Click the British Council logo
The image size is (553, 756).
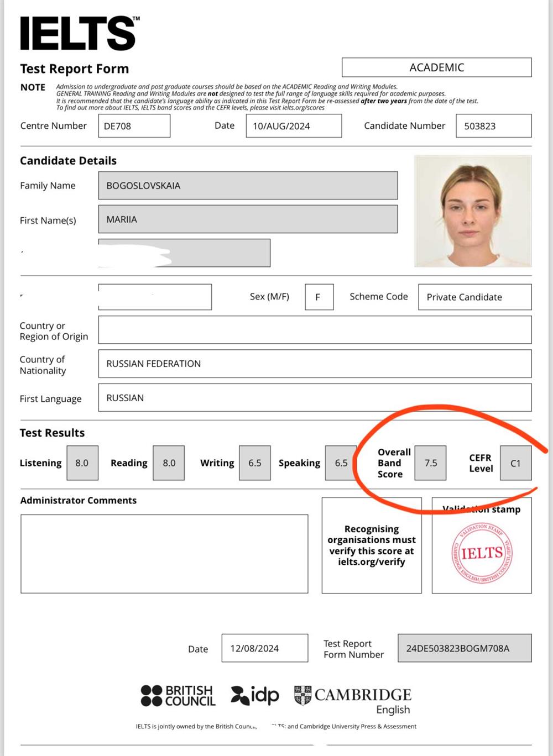178,696
